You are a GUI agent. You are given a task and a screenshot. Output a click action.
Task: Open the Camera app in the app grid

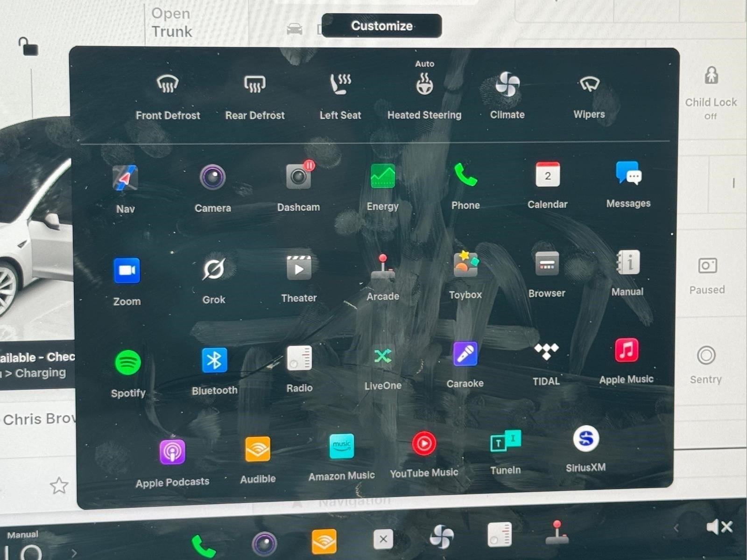point(213,177)
